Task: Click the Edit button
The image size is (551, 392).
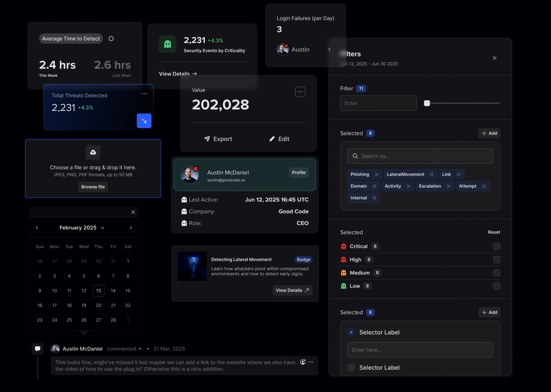Action: (279, 139)
